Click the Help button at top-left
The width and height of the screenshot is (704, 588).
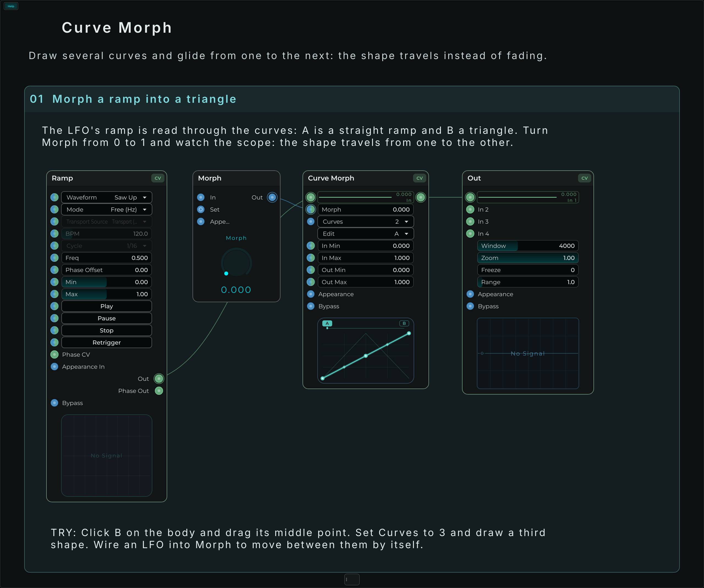coord(11,6)
